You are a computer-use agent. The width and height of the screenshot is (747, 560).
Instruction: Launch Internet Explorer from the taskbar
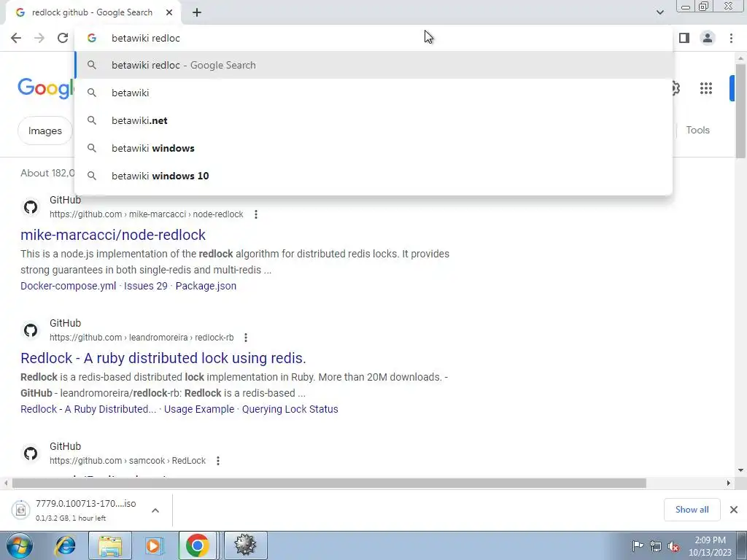pyautogui.click(x=65, y=545)
